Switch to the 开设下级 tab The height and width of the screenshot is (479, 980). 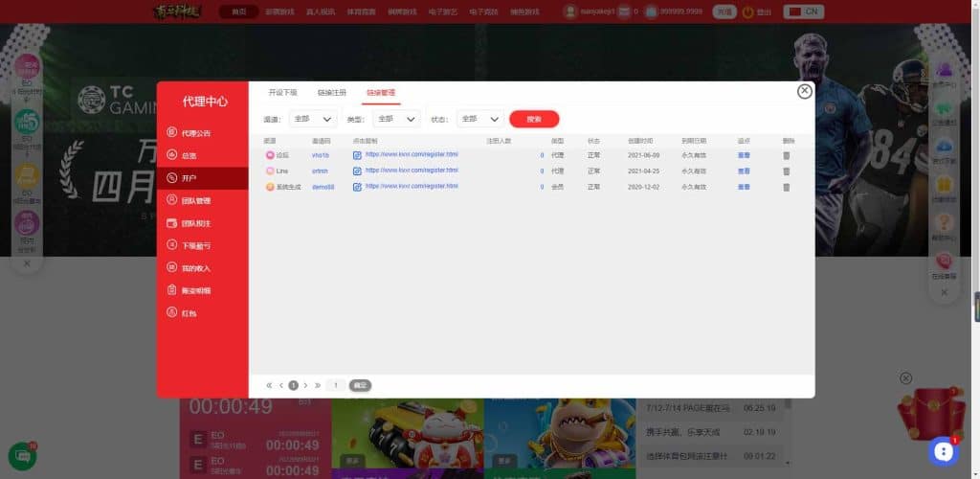(x=282, y=93)
